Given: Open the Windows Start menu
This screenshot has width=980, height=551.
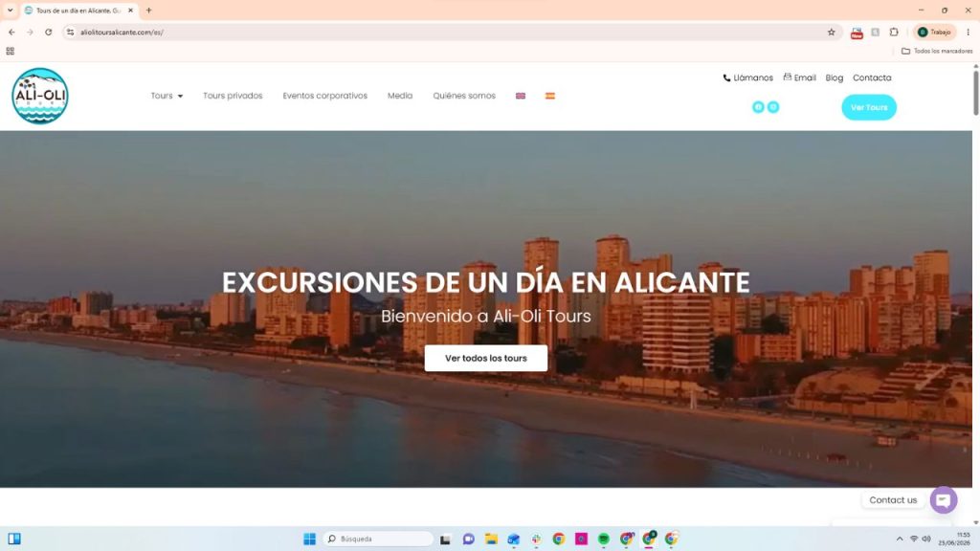Looking at the screenshot, I should [x=309, y=539].
